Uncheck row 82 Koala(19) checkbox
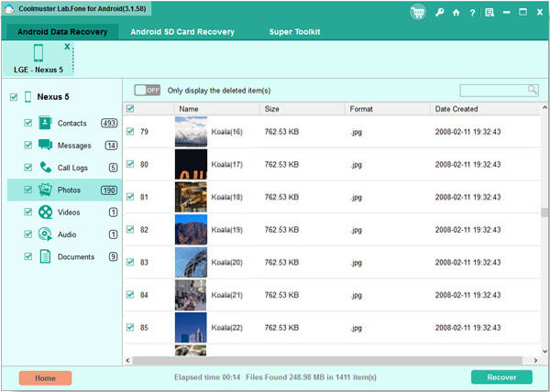This screenshot has width=550, height=392. (x=130, y=229)
